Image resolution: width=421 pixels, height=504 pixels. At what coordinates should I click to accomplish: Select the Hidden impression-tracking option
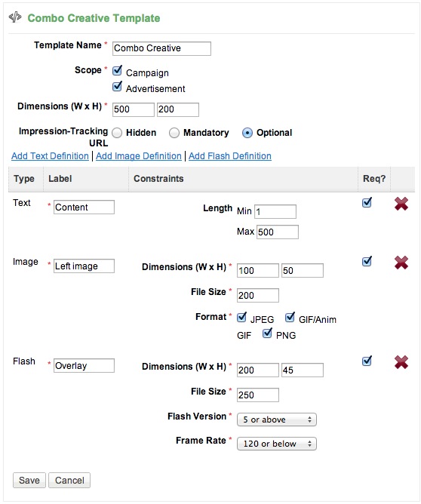117,133
